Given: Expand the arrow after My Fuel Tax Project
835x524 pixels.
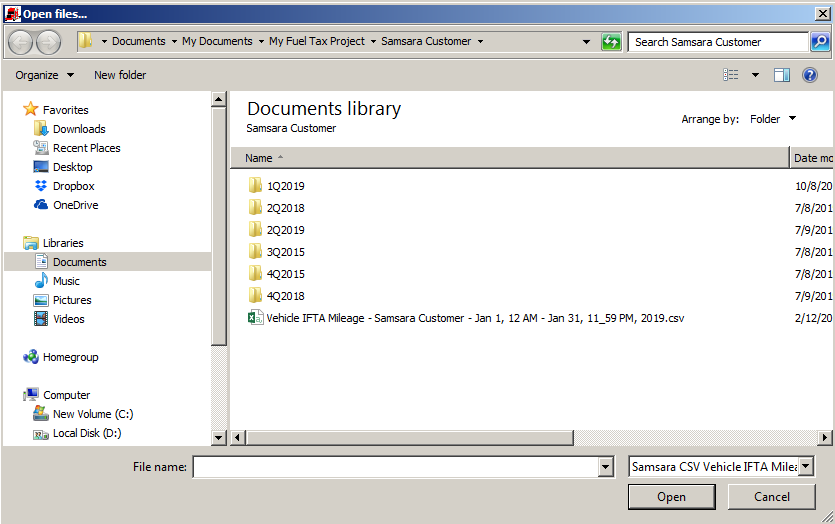Looking at the screenshot, I should (x=373, y=42).
